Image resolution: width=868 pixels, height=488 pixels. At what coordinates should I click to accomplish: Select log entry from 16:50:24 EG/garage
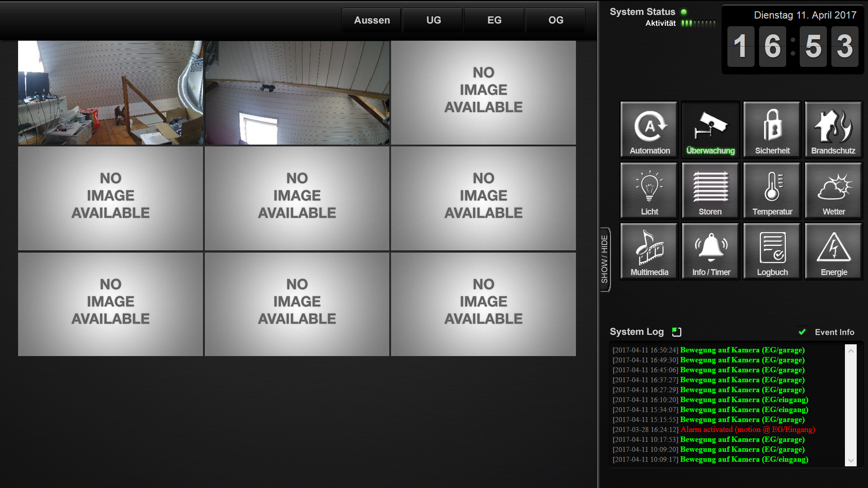(x=708, y=350)
